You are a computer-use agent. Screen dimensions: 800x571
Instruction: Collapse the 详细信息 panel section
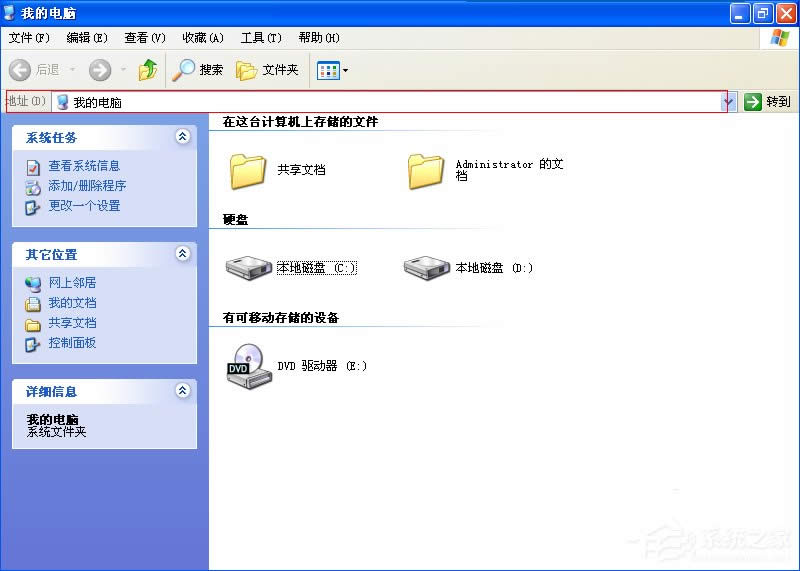(x=182, y=391)
